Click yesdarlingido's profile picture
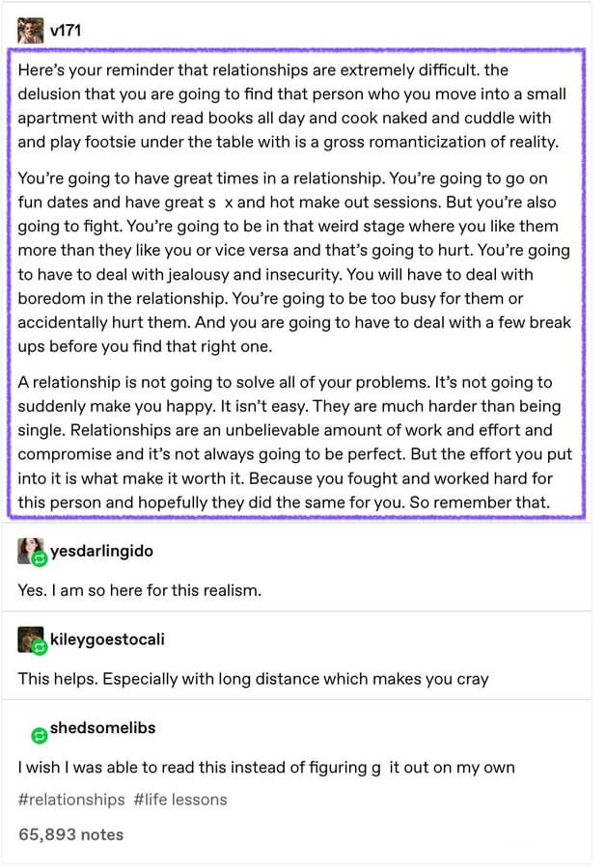606x868 pixels. [29, 550]
